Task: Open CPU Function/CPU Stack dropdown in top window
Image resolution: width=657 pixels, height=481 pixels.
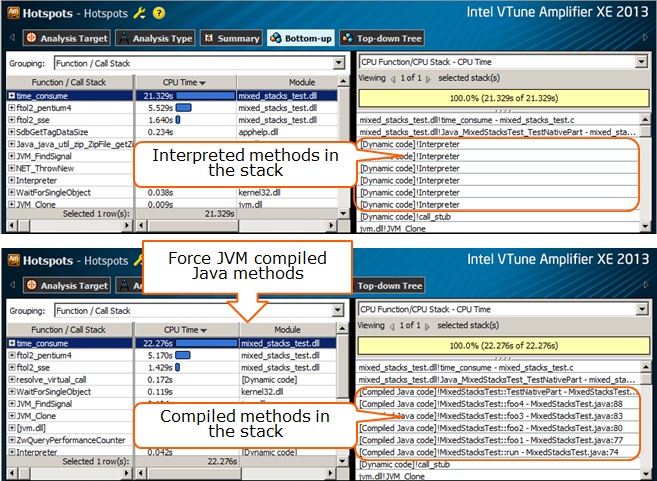Action: 641,62
